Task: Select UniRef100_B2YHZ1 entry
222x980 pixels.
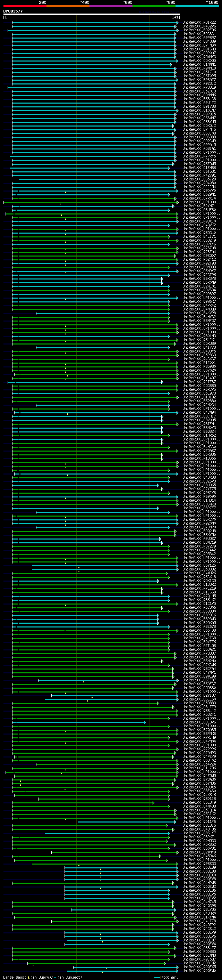Action: pos(199,206)
